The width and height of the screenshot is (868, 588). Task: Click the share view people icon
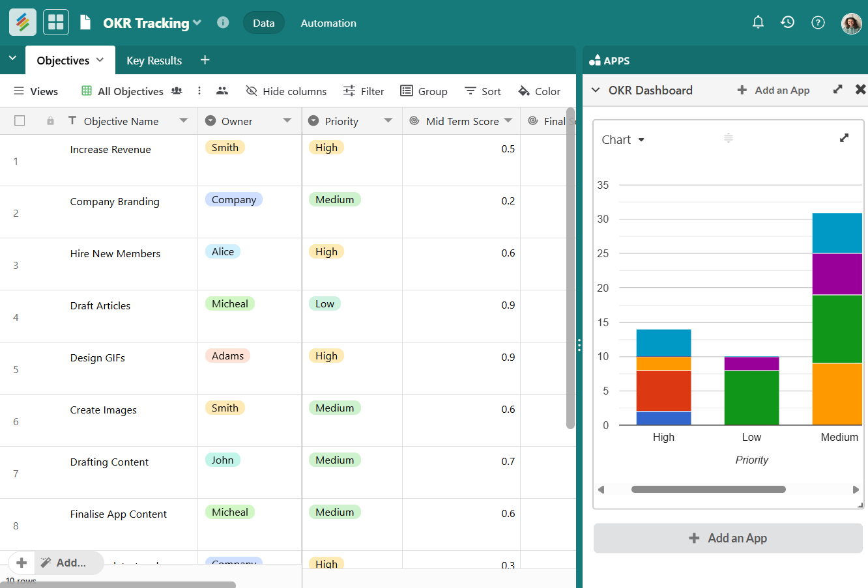pos(222,91)
